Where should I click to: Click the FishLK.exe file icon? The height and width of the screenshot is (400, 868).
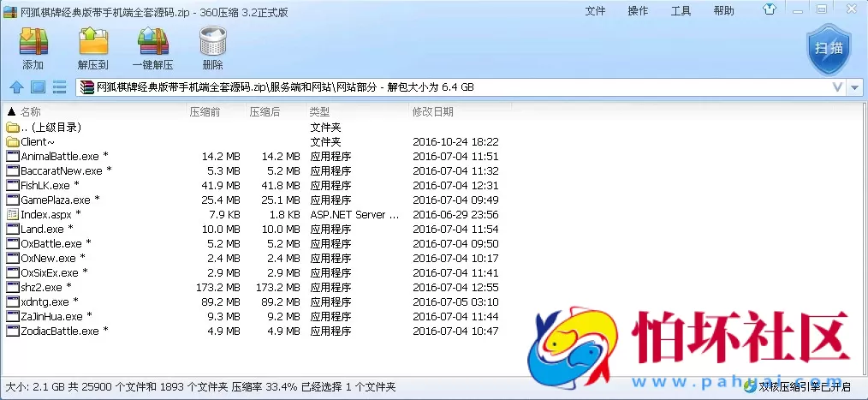coord(13,185)
